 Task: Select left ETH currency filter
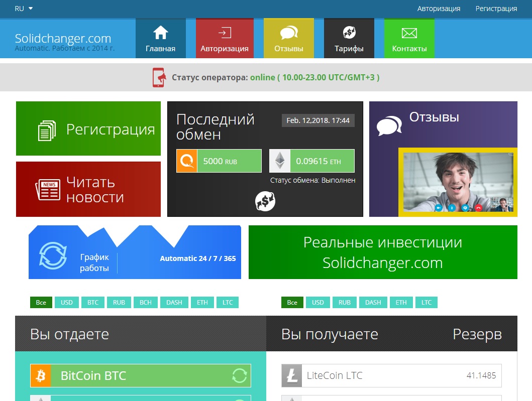point(202,302)
